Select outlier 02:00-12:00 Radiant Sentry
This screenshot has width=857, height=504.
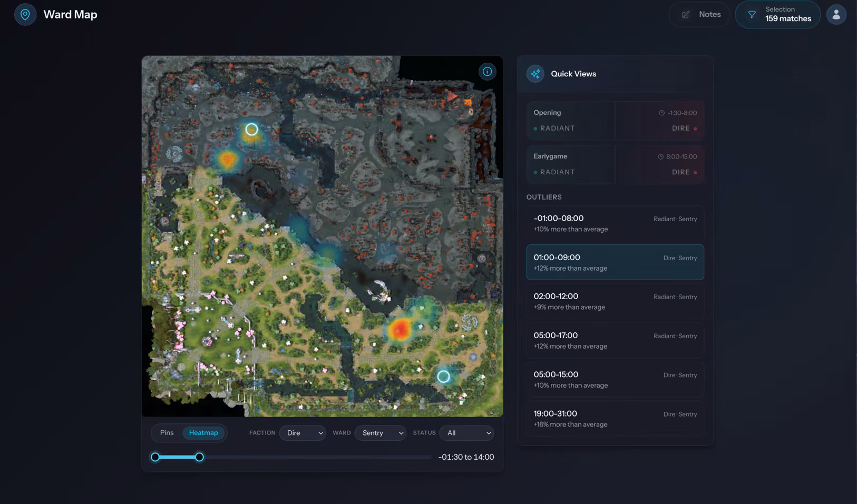coord(615,301)
